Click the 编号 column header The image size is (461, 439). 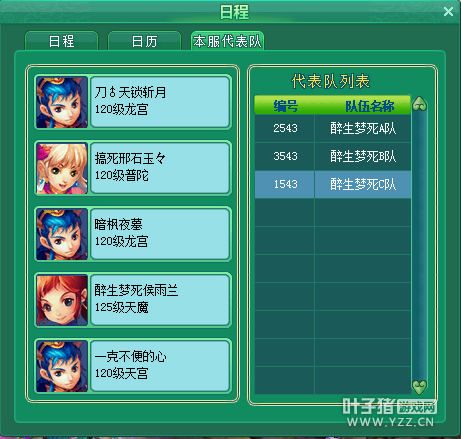pyautogui.click(x=285, y=106)
